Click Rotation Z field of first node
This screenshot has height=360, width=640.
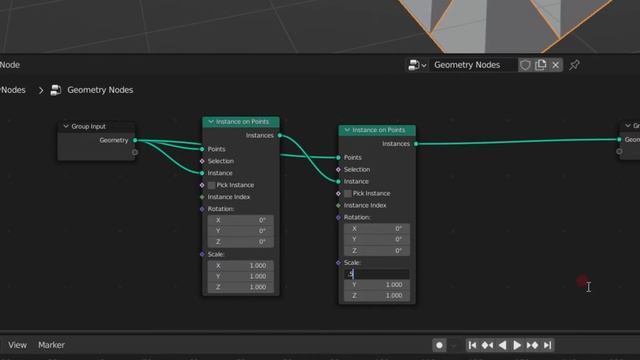point(240,242)
